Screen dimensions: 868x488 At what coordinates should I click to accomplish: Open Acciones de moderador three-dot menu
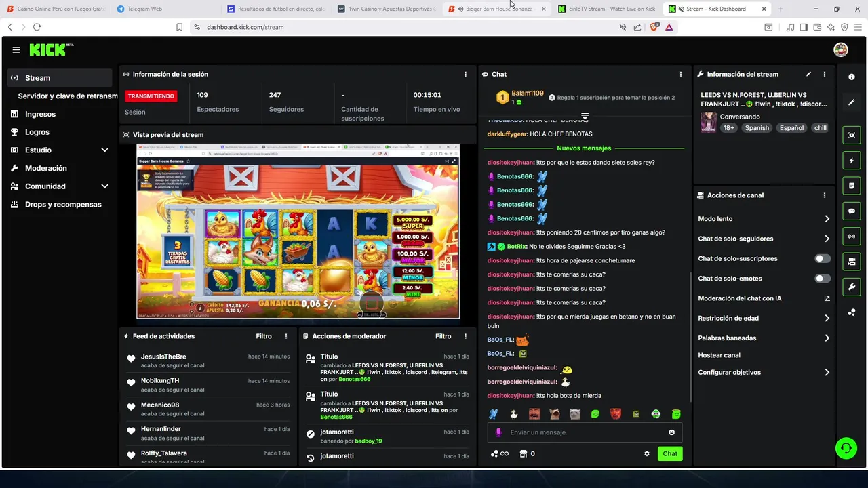465,336
